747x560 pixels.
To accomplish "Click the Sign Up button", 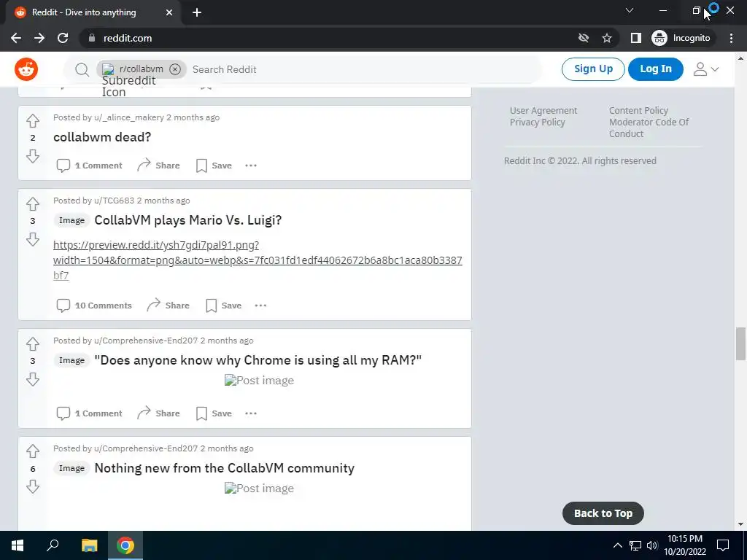I will click(x=593, y=69).
